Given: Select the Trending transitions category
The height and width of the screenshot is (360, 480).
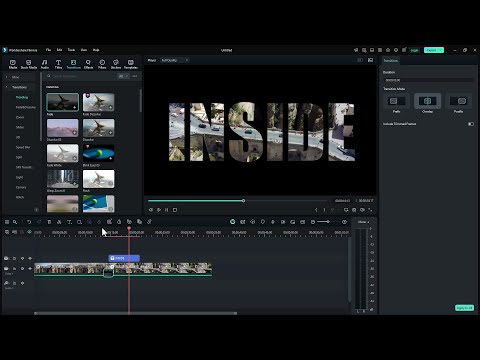Looking at the screenshot, I should [x=22, y=97].
